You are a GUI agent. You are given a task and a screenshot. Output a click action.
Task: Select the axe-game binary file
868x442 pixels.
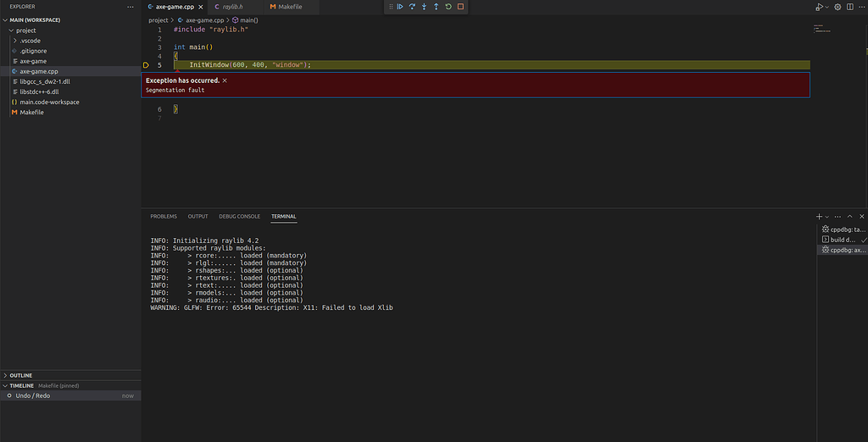33,61
